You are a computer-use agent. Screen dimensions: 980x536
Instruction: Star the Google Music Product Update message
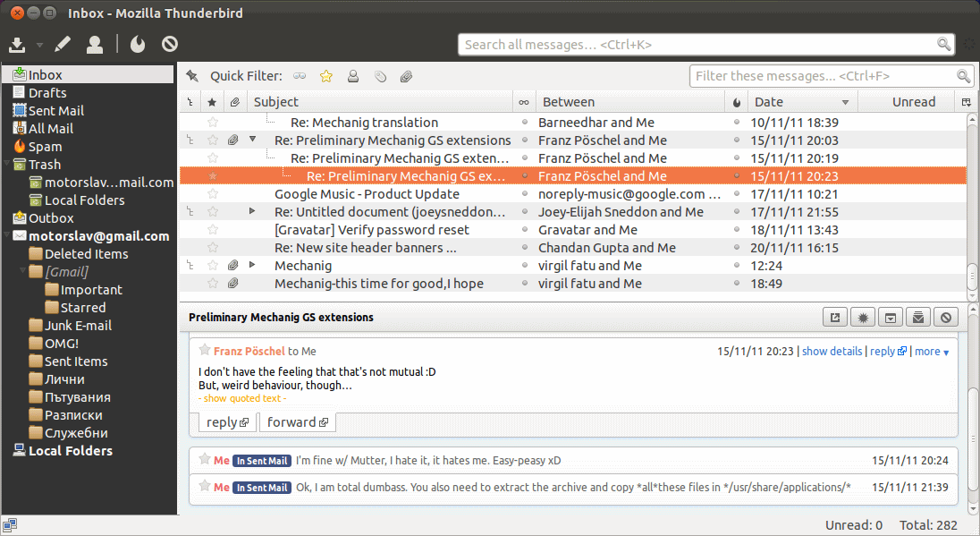pos(213,194)
